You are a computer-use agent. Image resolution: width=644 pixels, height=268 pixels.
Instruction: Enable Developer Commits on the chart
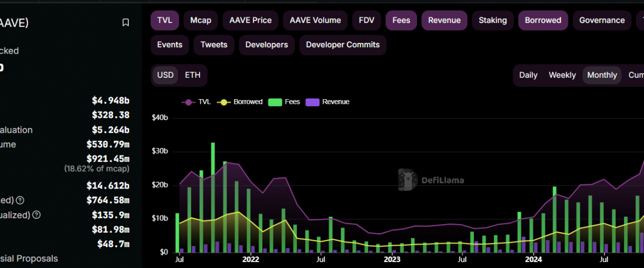pos(342,45)
